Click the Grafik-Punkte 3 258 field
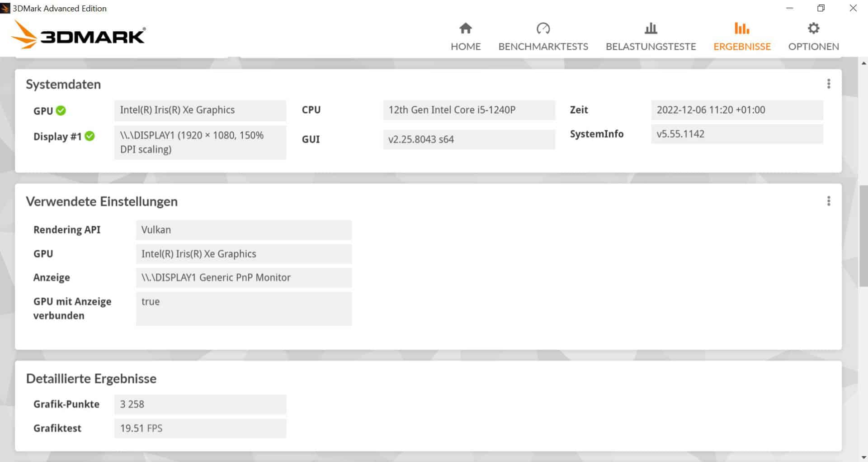 (x=200, y=404)
